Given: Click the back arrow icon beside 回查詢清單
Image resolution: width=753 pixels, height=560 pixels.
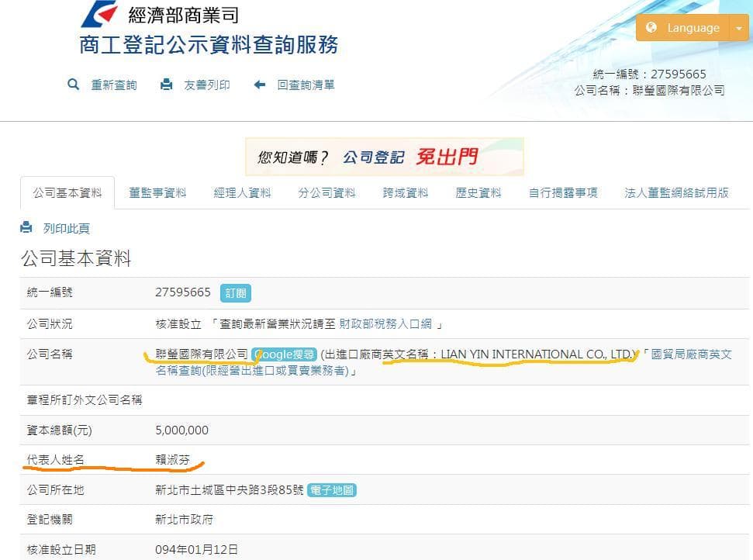Looking at the screenshot, I should pyautogui.click(x=260, y=85).
